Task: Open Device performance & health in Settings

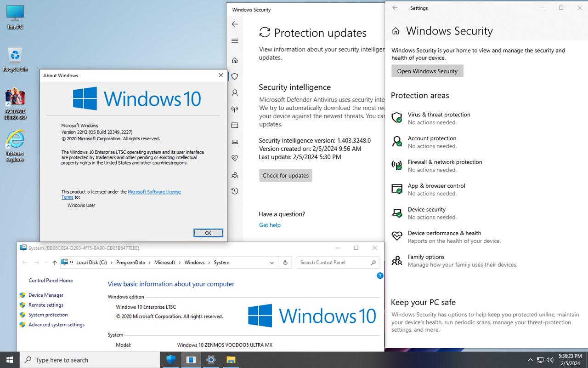Action: pyautogui.click(x=446, y=237)
